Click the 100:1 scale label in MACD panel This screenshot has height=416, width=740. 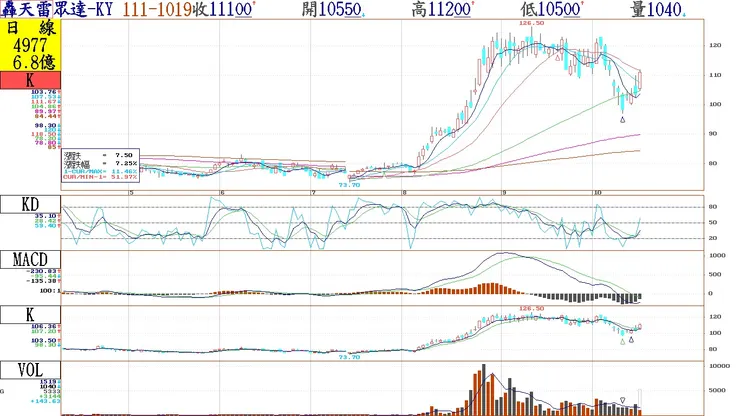click(x=48, y=291)
